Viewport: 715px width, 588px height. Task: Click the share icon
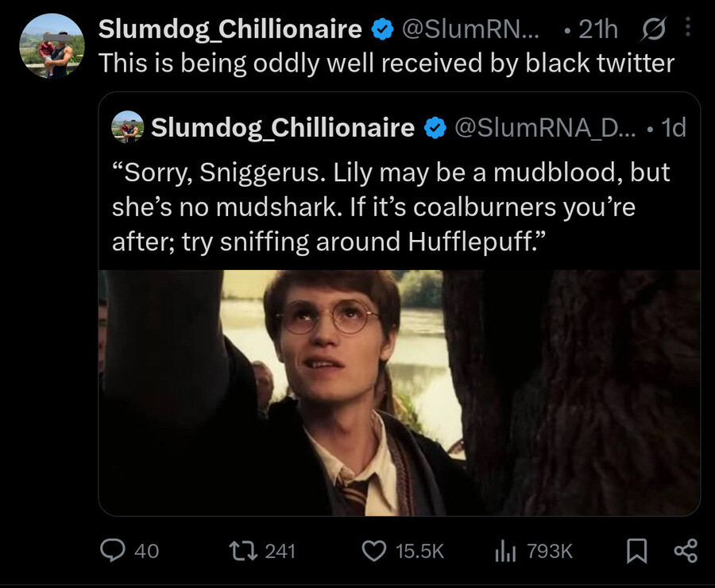click(x=685, y=550)
